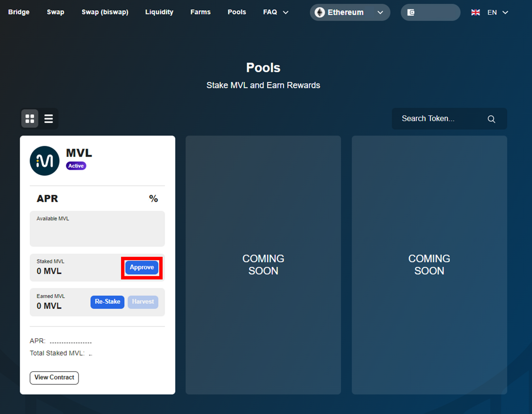
Task: Select the Harvest reward button
Action: pos(143,301)
